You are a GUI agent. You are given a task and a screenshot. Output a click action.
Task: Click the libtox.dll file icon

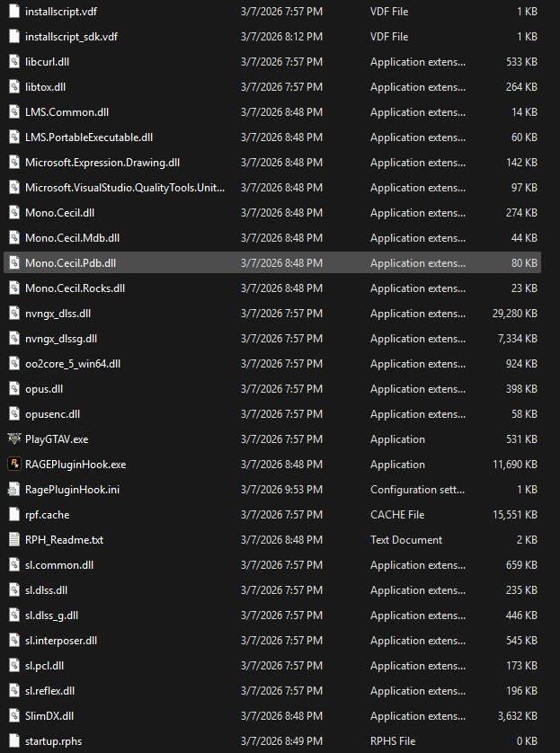point(14,87)
